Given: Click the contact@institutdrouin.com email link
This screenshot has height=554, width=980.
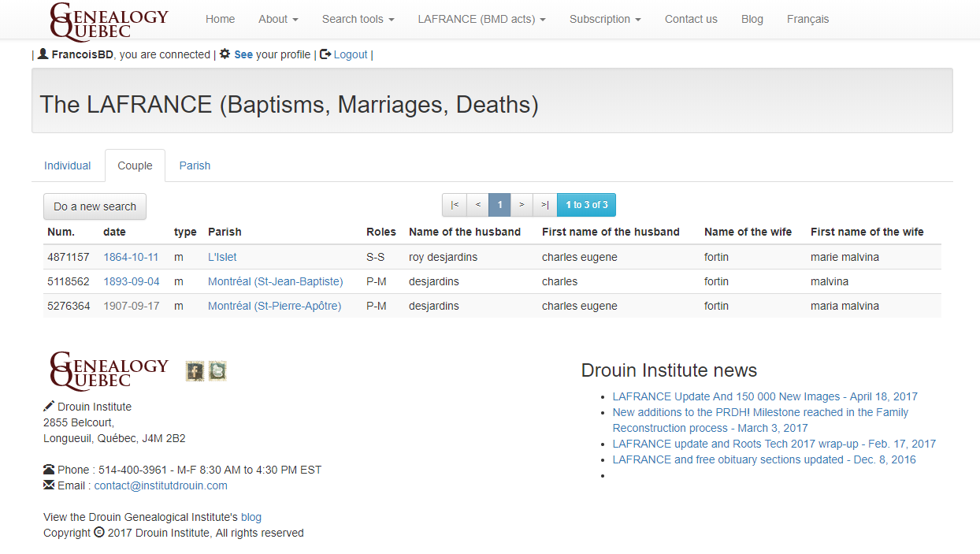Looking at the screenshot, I should click(161, 485).
